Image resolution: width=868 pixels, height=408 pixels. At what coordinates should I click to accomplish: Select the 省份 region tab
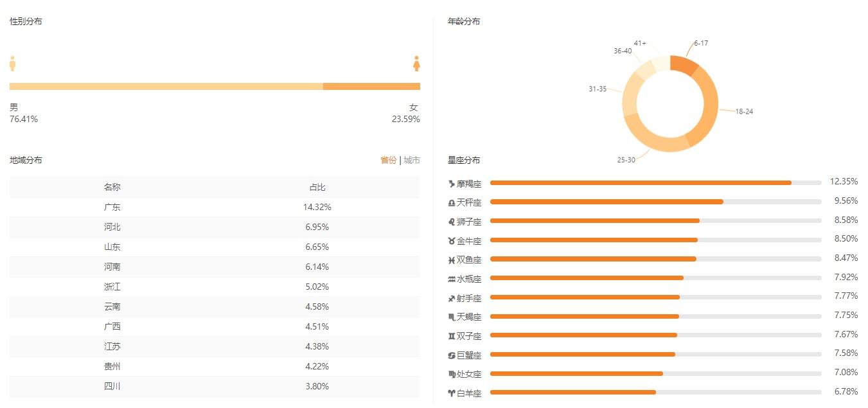coord(389,160)
